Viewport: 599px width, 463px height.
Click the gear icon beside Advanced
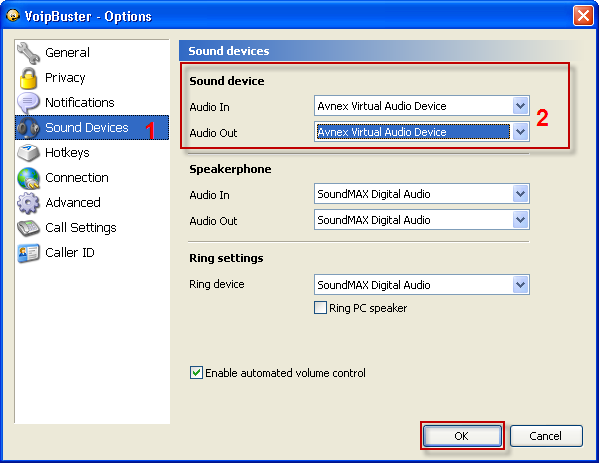[x=28, y=202]
